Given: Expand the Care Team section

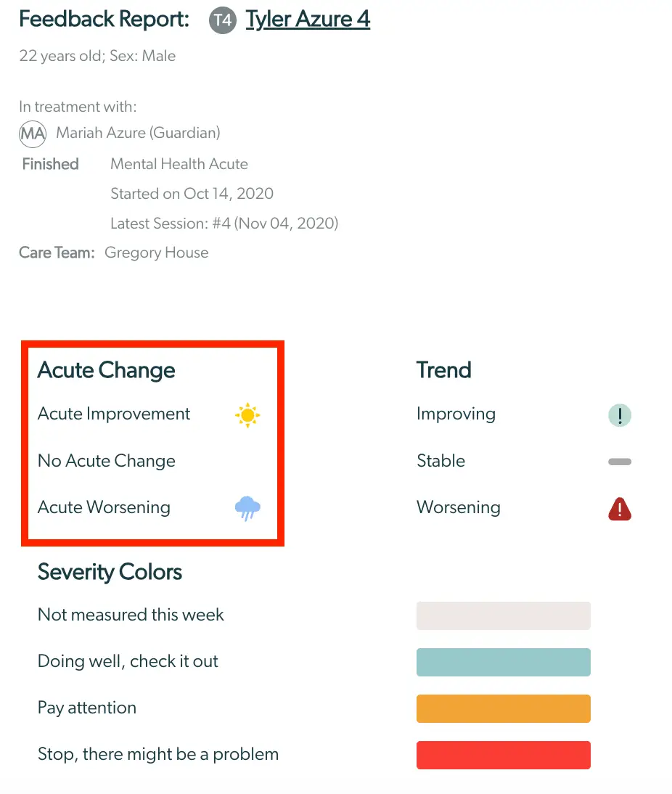Looking at the screenshot, I should [x=56, y=253].
